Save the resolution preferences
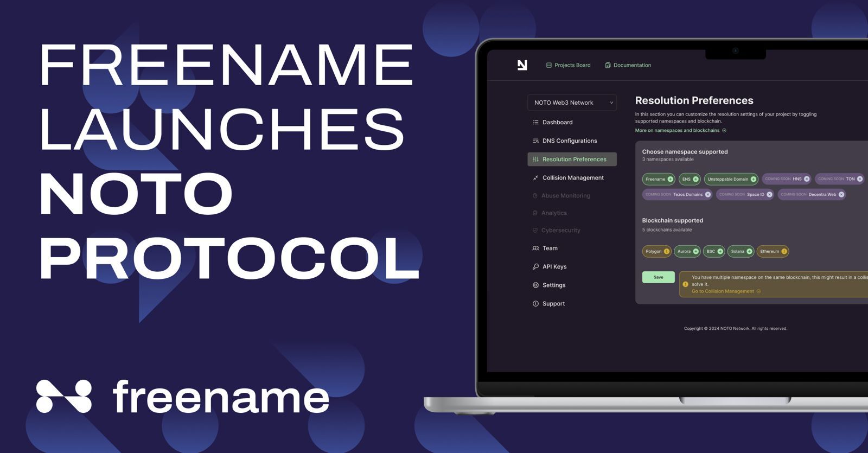 tap(659, 277)
